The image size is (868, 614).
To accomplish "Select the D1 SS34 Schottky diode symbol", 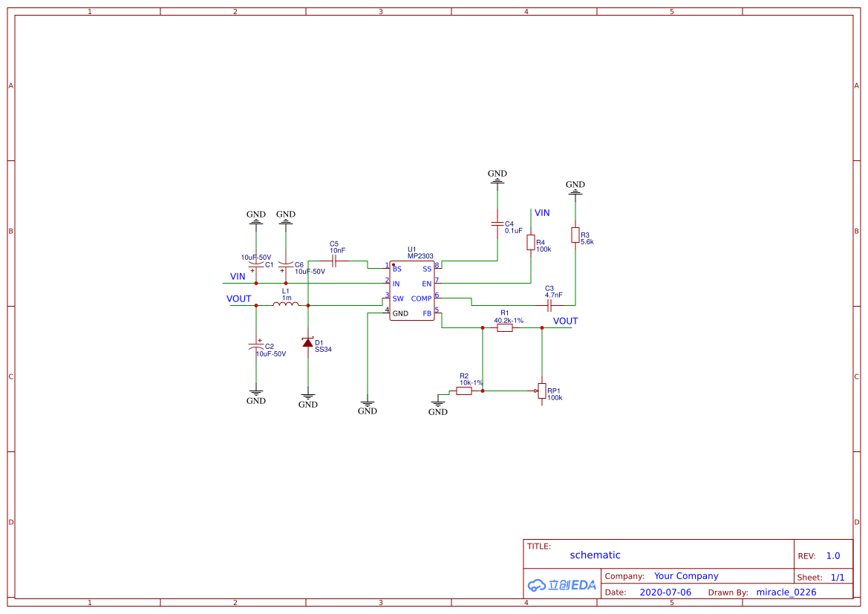I will (308, 342).
